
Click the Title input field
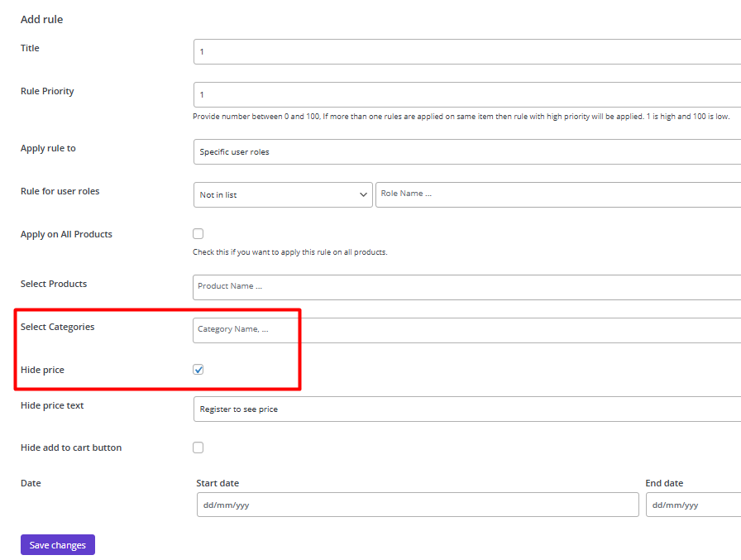point(467,51)
